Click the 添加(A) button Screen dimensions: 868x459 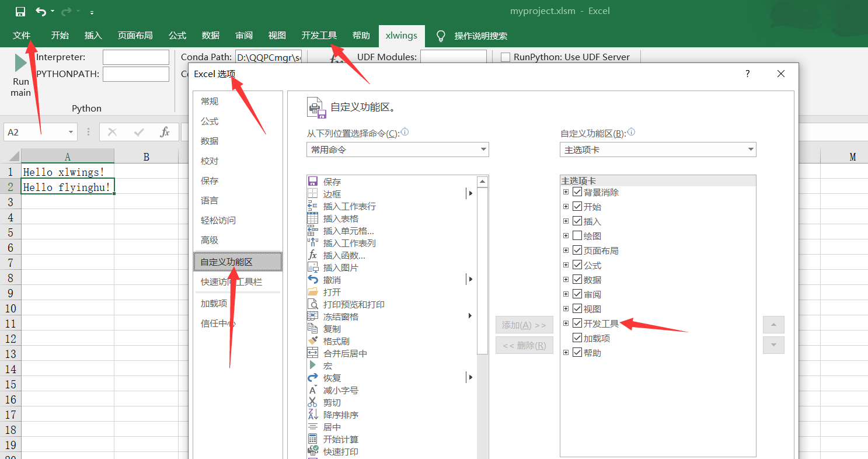524,324
